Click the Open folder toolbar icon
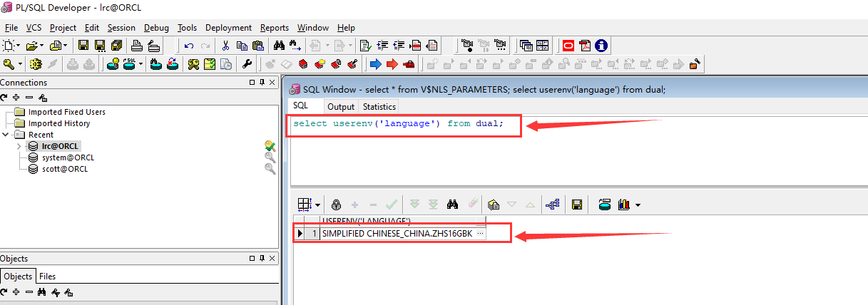This screenshot has height=305, width=868. (31, 46)
